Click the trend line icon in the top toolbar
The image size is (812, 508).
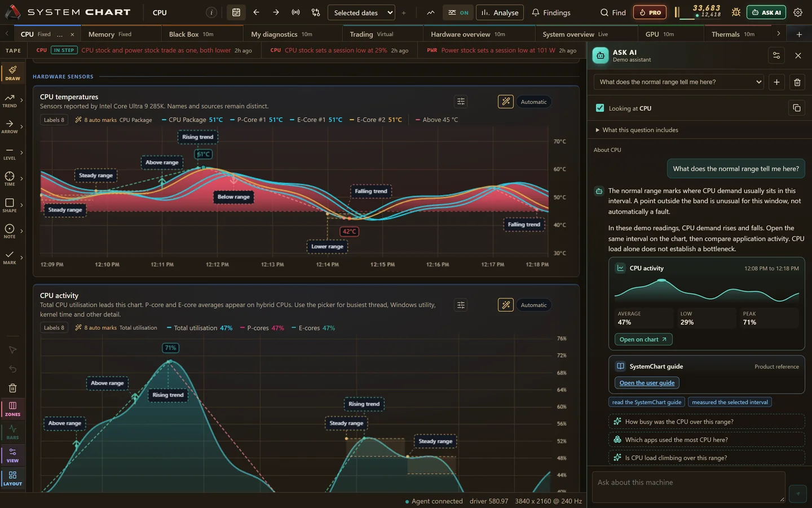click(x=431, y=12)
